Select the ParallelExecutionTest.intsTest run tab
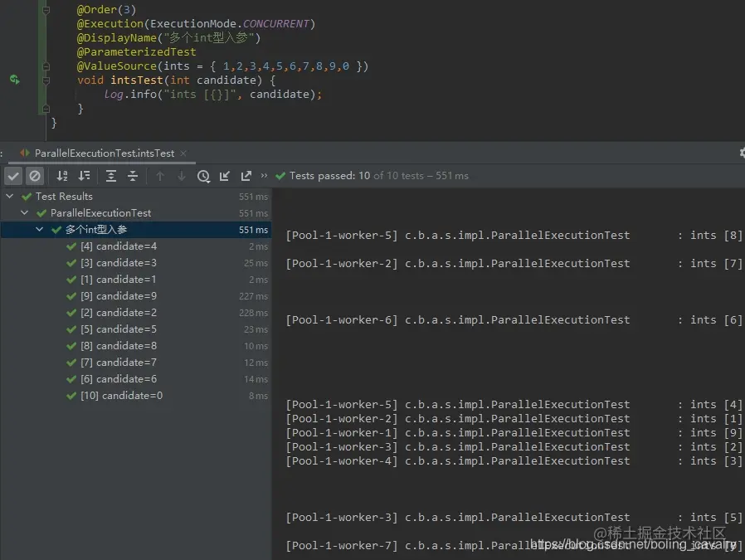 [104, 153]
